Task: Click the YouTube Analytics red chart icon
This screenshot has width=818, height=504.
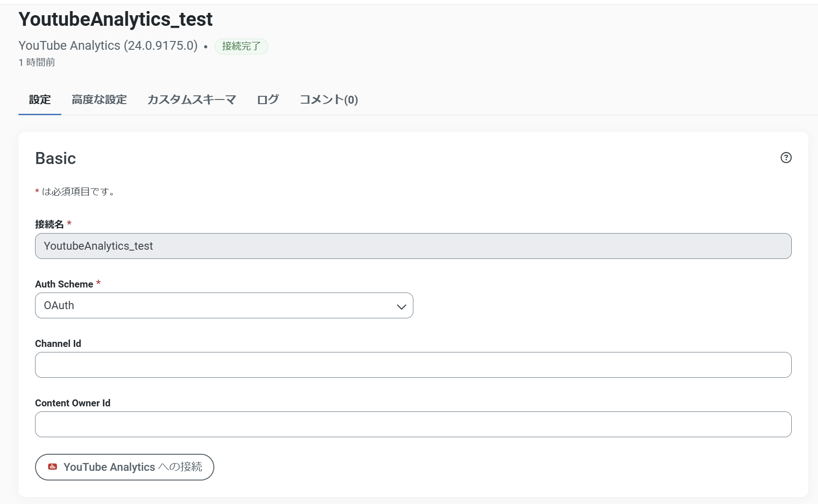Action: tap(53, 467)
